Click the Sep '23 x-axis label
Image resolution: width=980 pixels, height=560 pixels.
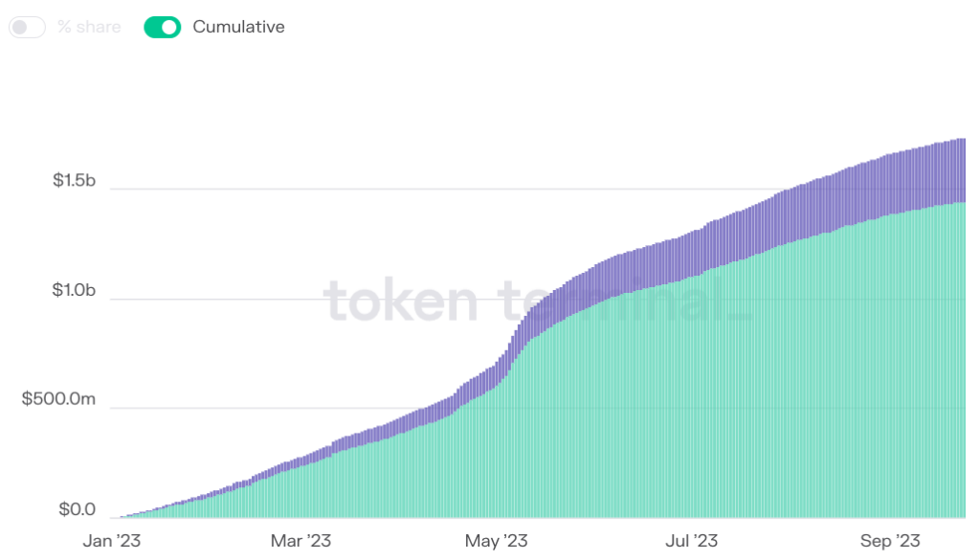coord(890,541)
